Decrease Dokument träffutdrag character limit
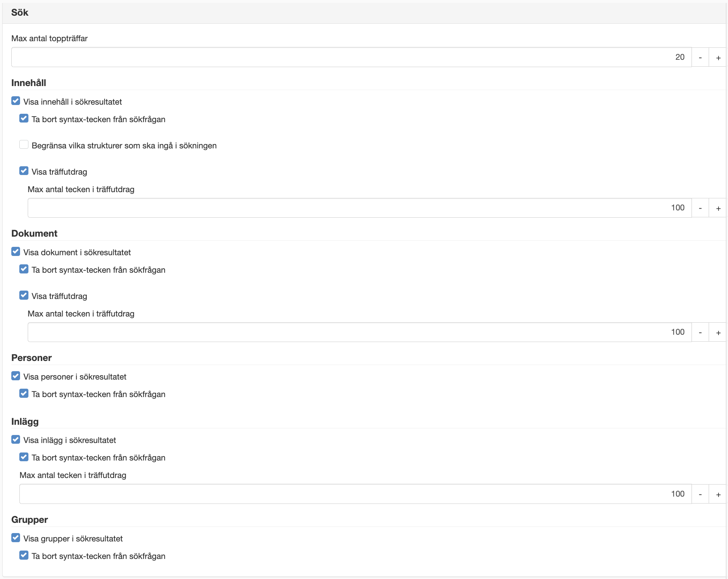This screenshot has width=728, height=579. [x=700, y=332]
